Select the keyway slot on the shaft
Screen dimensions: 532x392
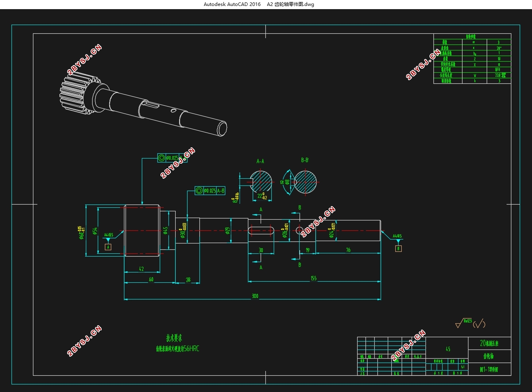[x=261, y=230]
